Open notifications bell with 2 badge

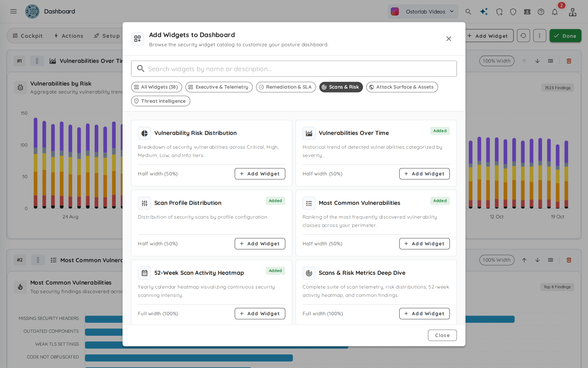click(555, 12)
